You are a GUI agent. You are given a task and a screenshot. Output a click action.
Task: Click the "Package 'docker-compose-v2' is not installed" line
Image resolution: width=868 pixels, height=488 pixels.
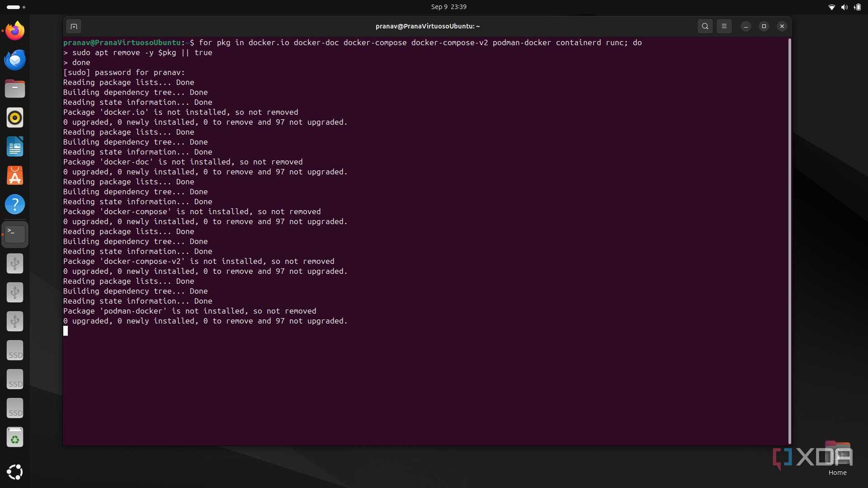[199, 261]
